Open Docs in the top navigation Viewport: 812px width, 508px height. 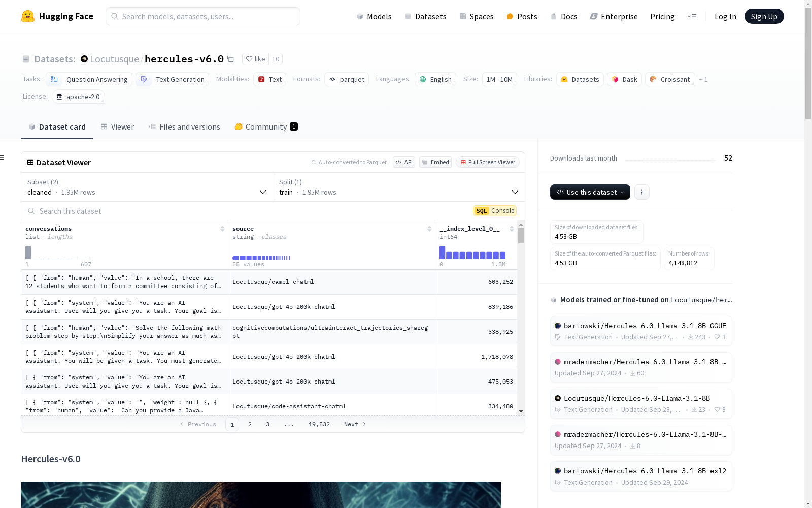click(x=564, y=16)
